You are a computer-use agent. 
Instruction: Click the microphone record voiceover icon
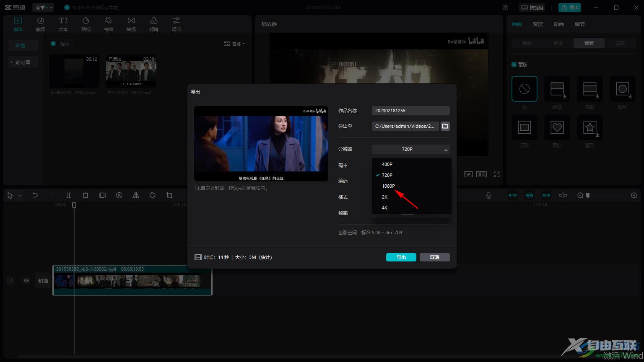point(489,195)
